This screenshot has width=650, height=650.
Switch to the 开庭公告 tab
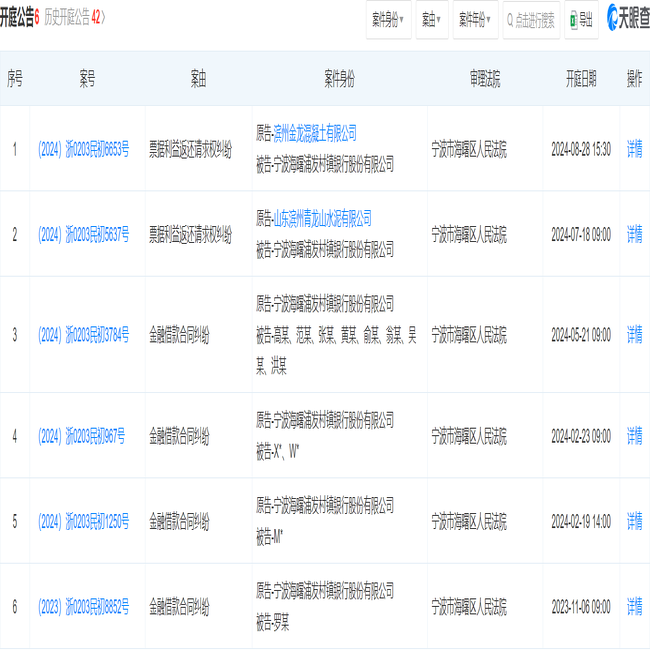pos(19,17)
